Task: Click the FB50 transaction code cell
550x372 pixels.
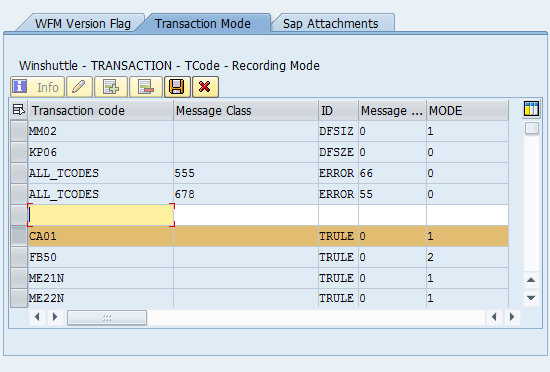Action: tap(101, 257)
